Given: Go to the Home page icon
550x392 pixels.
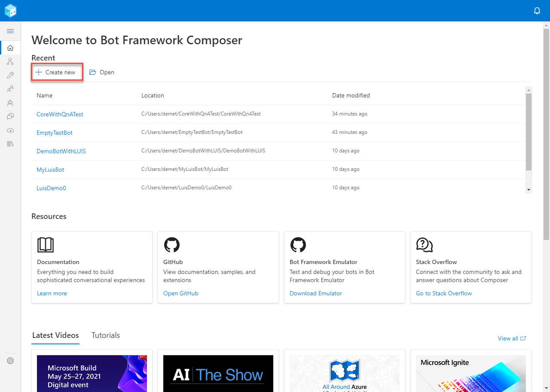Looking at the screenshot, I should (10, 48).
